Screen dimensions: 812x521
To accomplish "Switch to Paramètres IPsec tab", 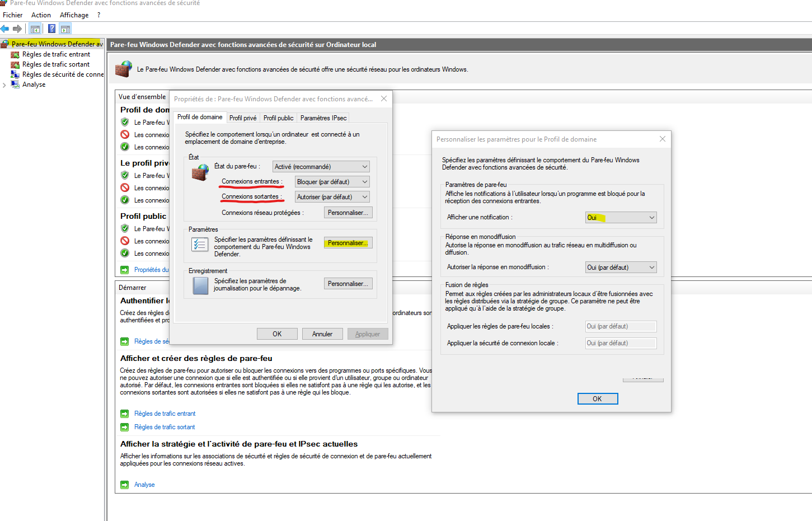I will tap(323, 118).
